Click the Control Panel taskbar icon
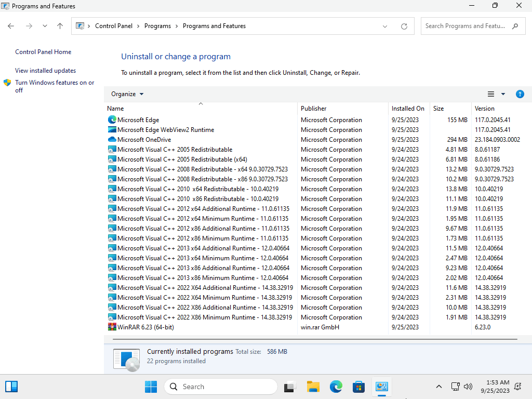Image resolution: width=532 pixels, height=399 pixels. (382, 387)
